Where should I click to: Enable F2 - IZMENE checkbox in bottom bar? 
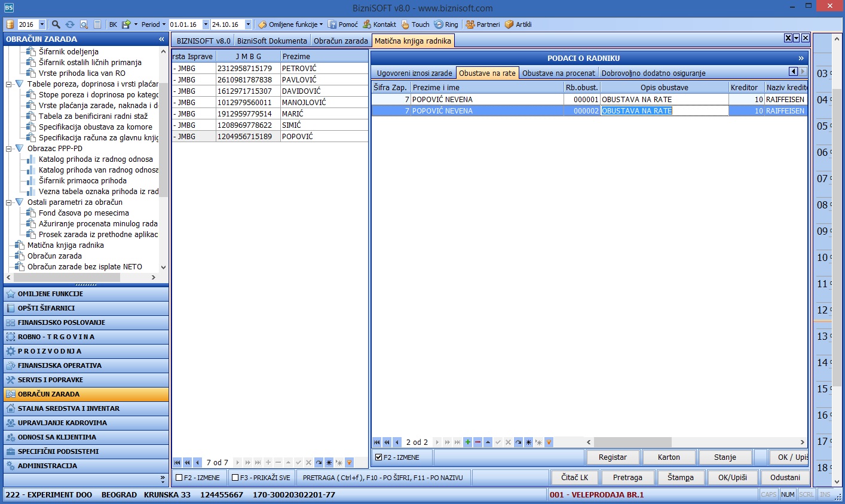[179, 478]
